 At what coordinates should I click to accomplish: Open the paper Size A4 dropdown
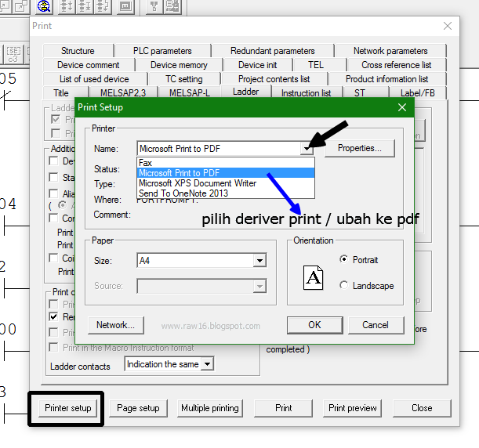tap(259, 261)
